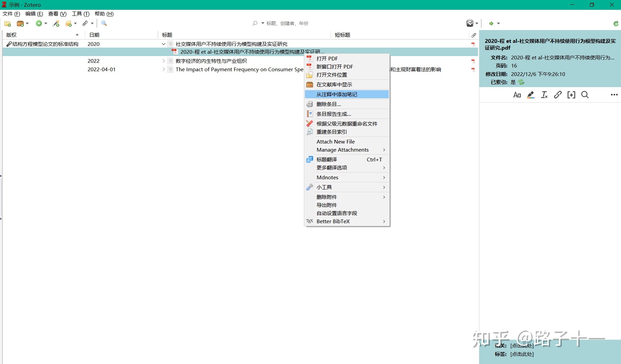
Task: Click the Add Attachment paperclip icon
Action: (x=85, y=23)
